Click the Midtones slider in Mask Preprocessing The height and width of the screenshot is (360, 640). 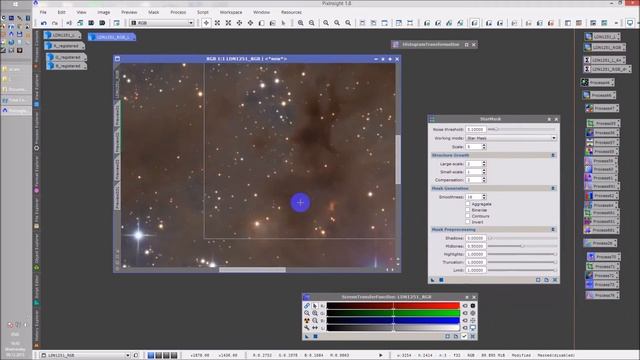[522, 246]
